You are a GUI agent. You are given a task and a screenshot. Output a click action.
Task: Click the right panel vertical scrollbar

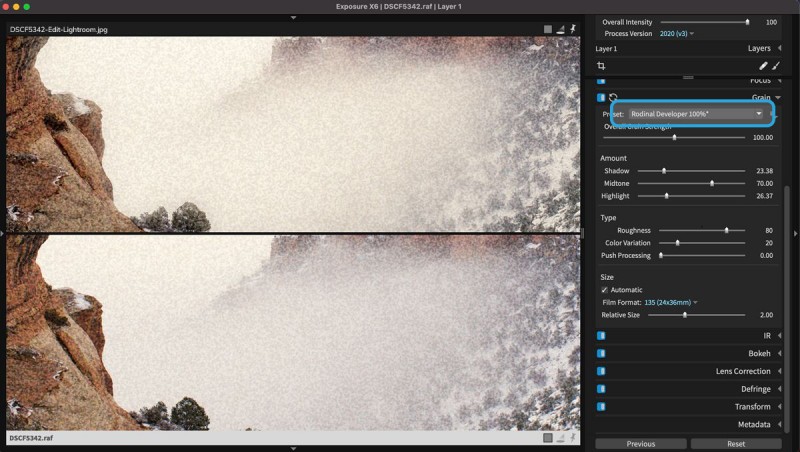[x=787, y=308]
